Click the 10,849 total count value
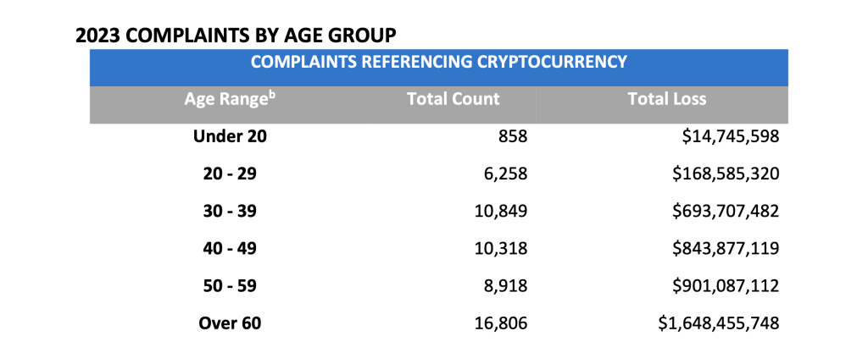868x353 pixels. tap(501, 212)
